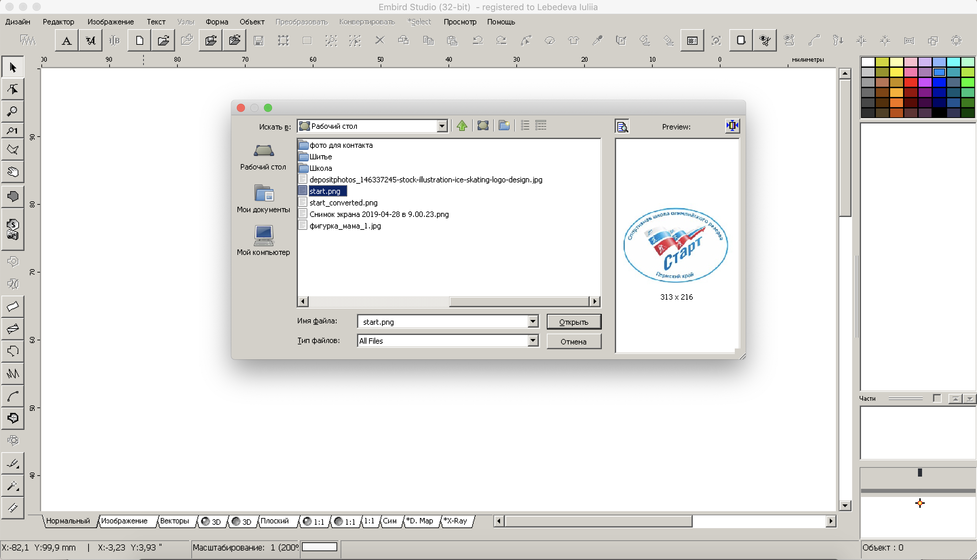Click the create new folder icon
977x560 pixels.
tap(504, 126)
